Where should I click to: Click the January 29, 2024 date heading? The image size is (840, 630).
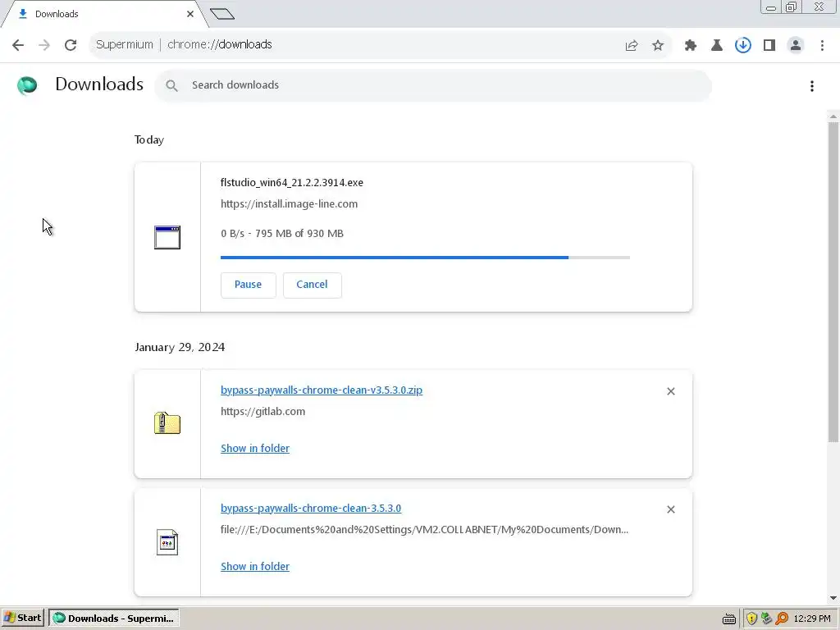coord(180,347)
